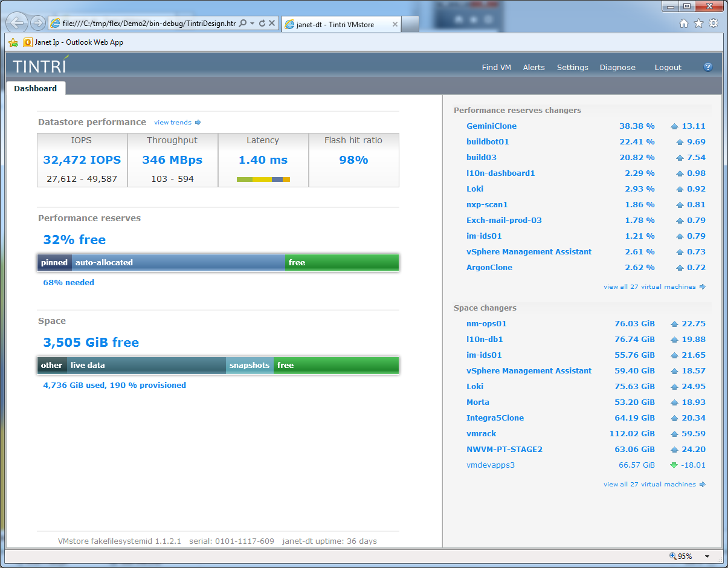
Task: Open the Integra5Clone VM link
Action: pos(495,418)
